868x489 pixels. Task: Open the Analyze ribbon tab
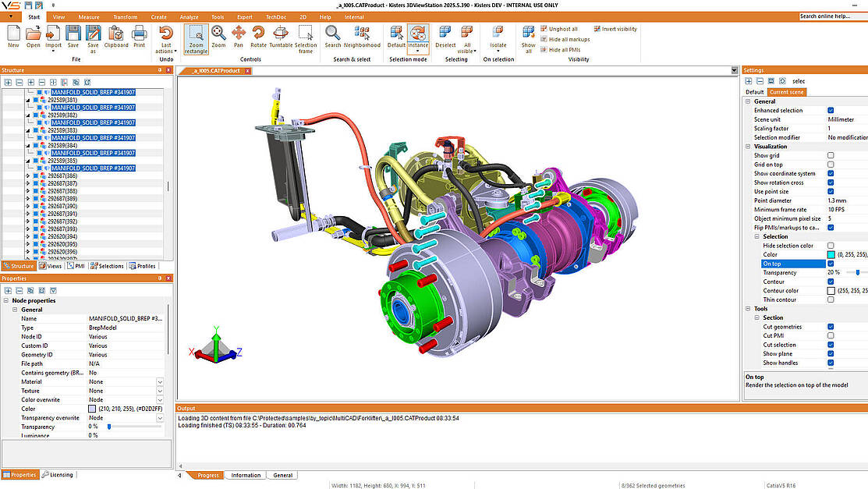click(x=188, y=16)
